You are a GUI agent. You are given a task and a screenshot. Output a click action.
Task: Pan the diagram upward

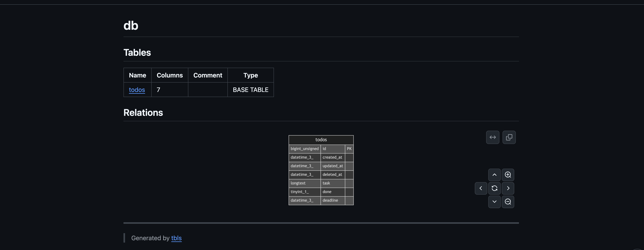[x=494, y=175]
